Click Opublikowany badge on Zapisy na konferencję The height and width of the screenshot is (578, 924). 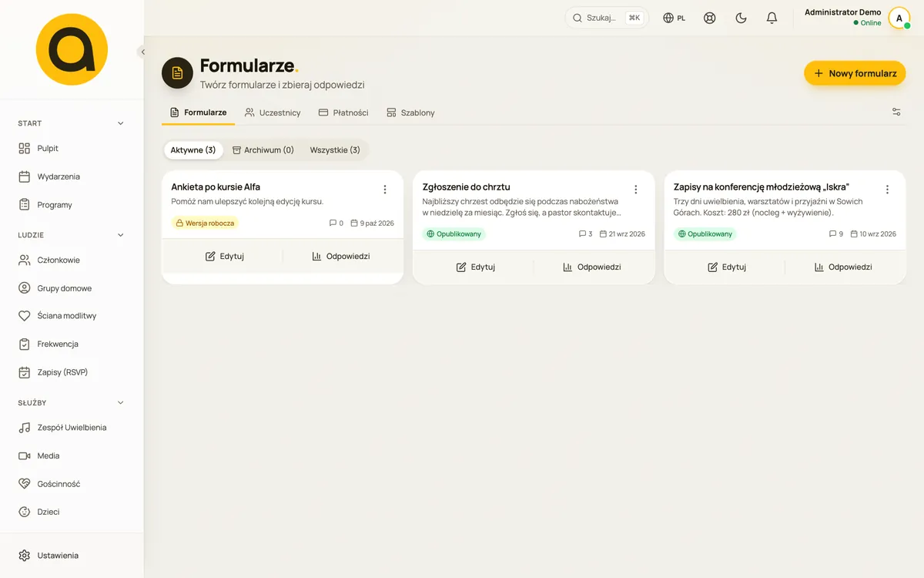point(705,234)
